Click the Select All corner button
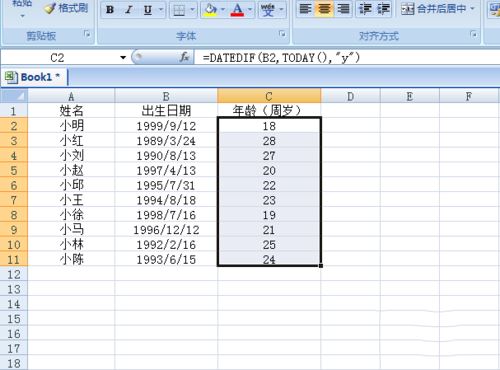 click(14, 96)
